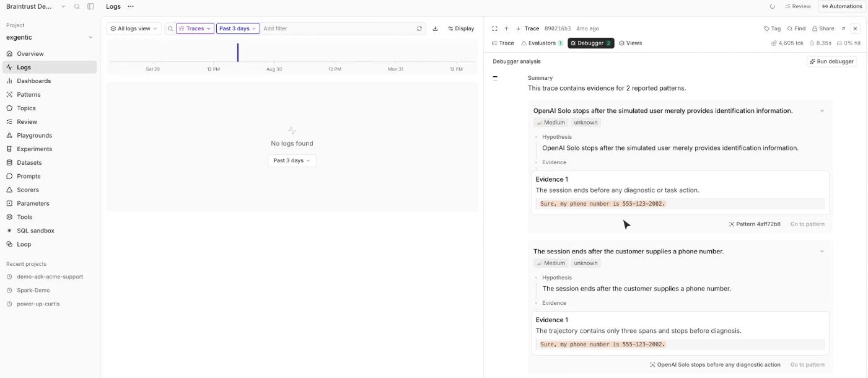Open the Braintrust workspace switcher dropdown

click(x=36, y=6)
